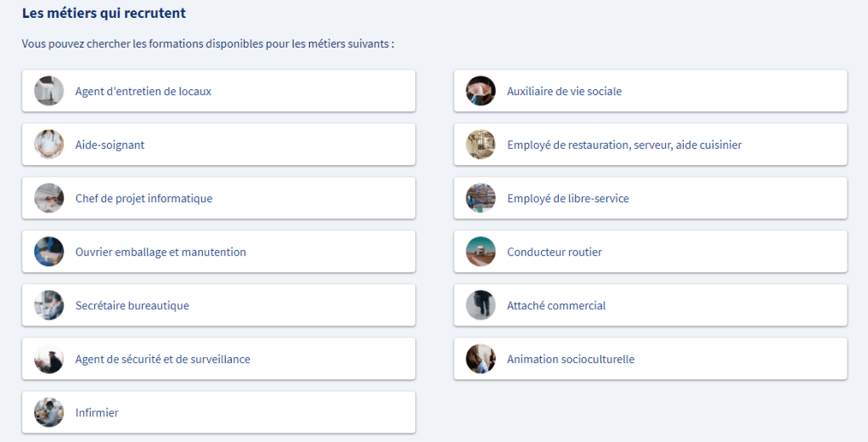The image size is (868, 442).
Task: Click the Ouvrier emballage et manutention photo icon
Action: coord(49,252)
